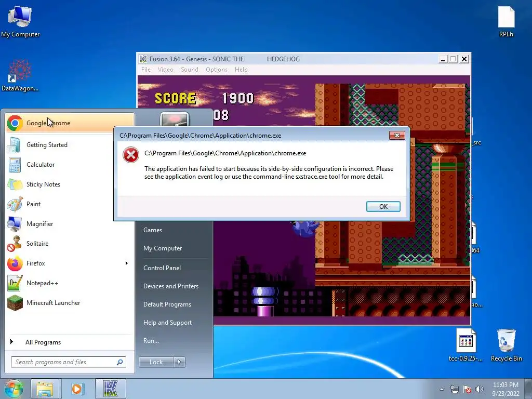Open the Run... dialog entry
Image resolution: width=532 pixels, height=399 pixels.
[x=151, y=341]
